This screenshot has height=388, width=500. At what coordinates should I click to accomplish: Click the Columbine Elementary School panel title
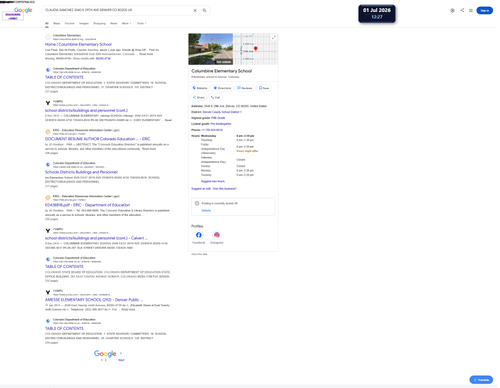pos(222,71)
